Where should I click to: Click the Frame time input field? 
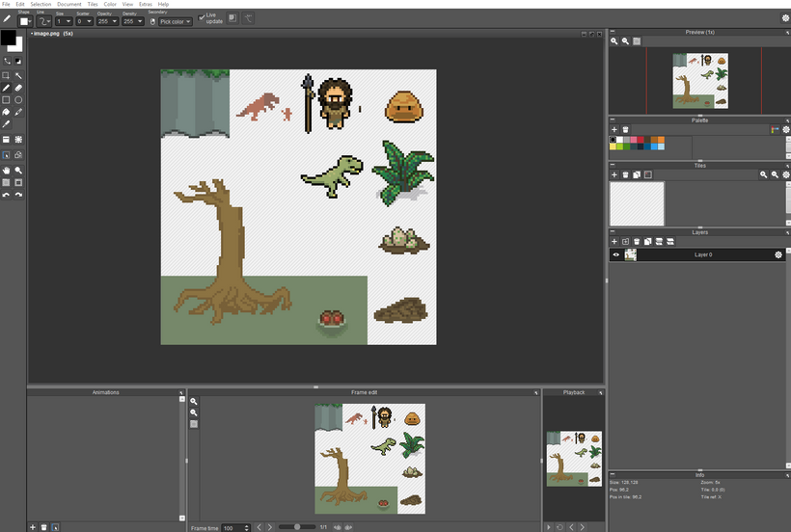(232, 527)
